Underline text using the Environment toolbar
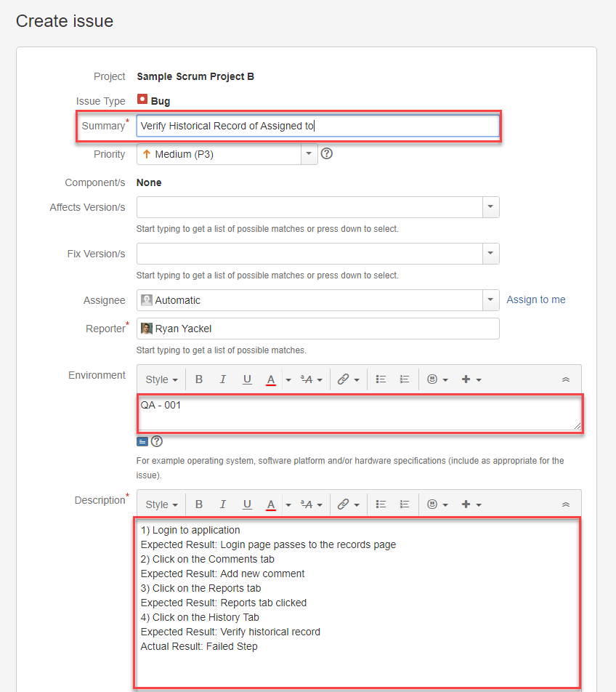The width and height of the screenshot is (616, 692). (247, 379)
